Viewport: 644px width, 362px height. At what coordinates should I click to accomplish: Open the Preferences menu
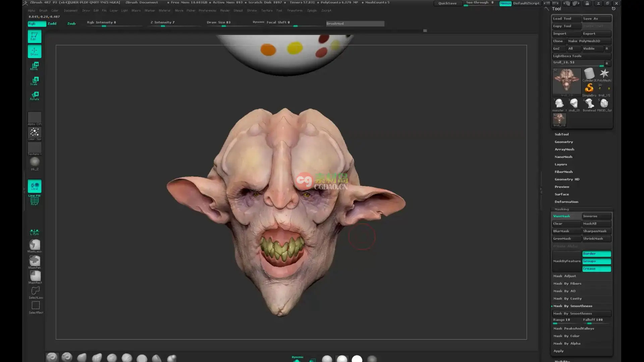[207, 10]
